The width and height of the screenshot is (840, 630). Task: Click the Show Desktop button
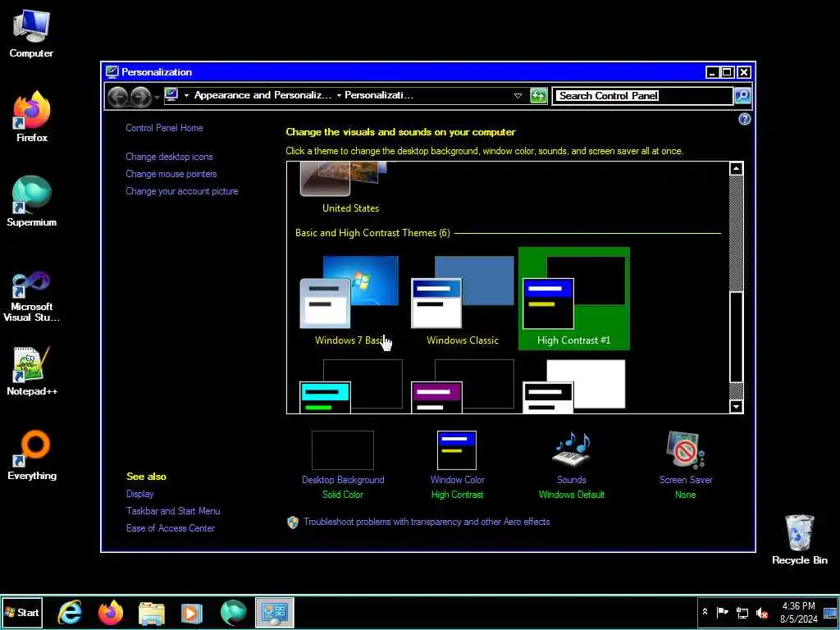830,612
